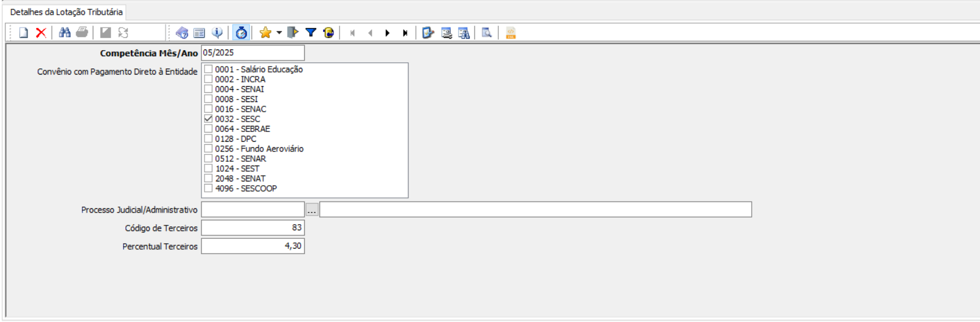
Task: Click the table with documents icon
Action: pyautogui.click(x=464, y=33)
